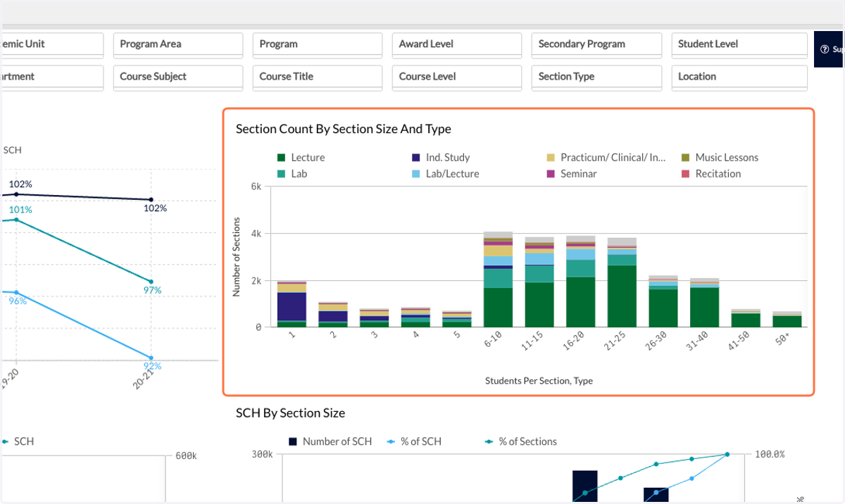This screenshot has height=504, width=845.
Task: Click the 16-20 students stacked bar
Action: (580, 282)
